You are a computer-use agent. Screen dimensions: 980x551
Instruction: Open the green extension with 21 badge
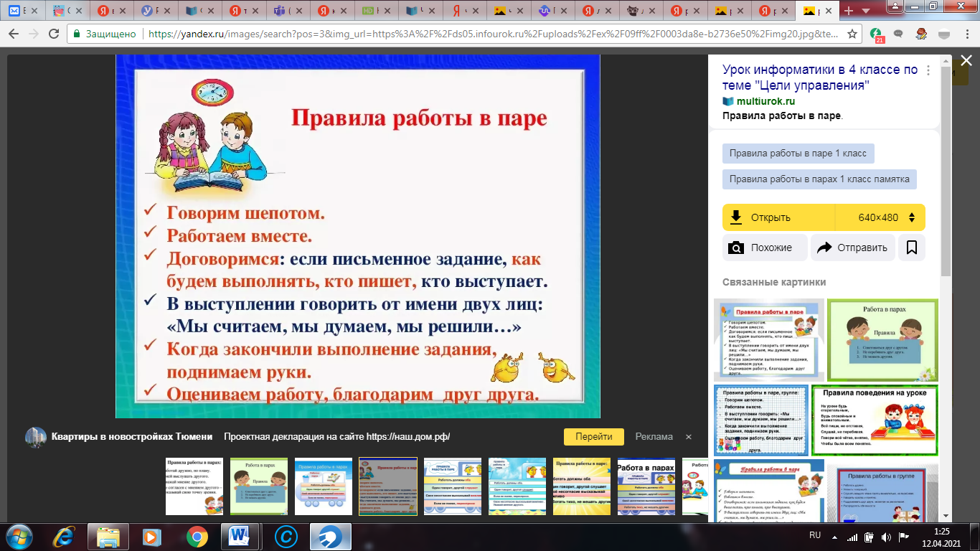pyautogui.click(x=876, y=34)
